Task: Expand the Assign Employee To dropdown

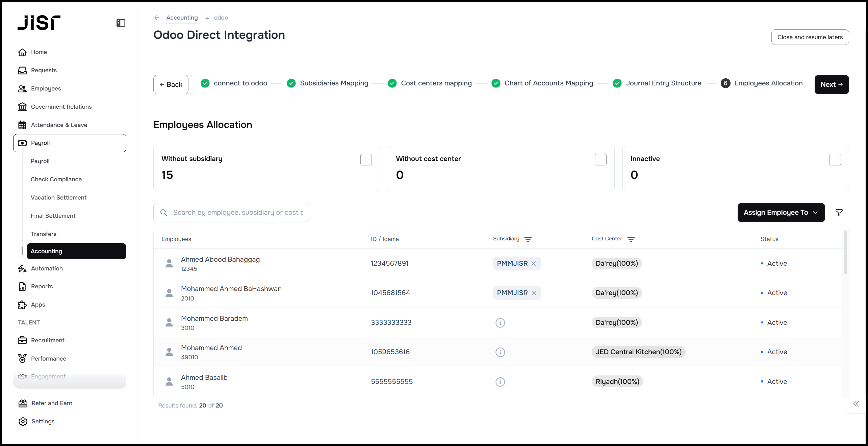Action: 781,212
